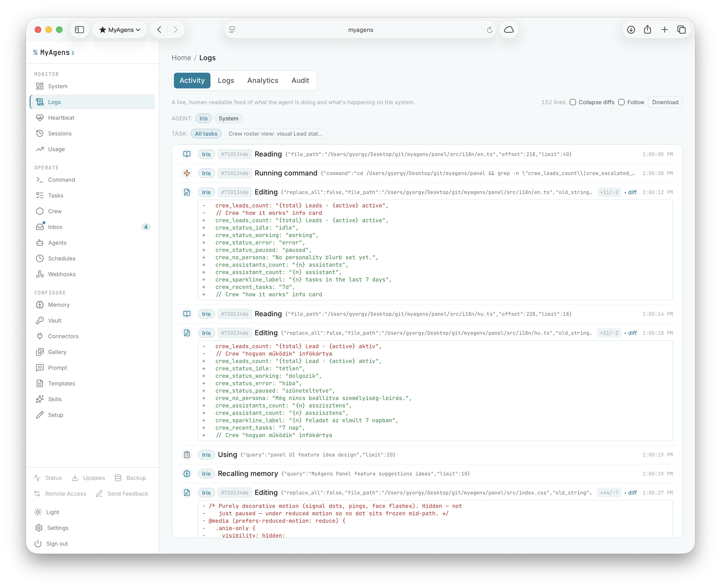Click task tag #710134de on Running command row
The width and height of the screenshot is (721, 588).
click(235, 173)
